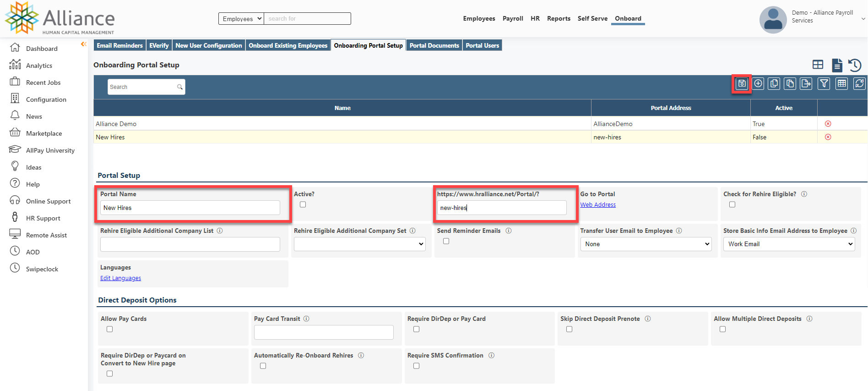Check Automatically Re-Onboard Rehires
Screen dimensions: 868x391
click(x=263, y=366)
